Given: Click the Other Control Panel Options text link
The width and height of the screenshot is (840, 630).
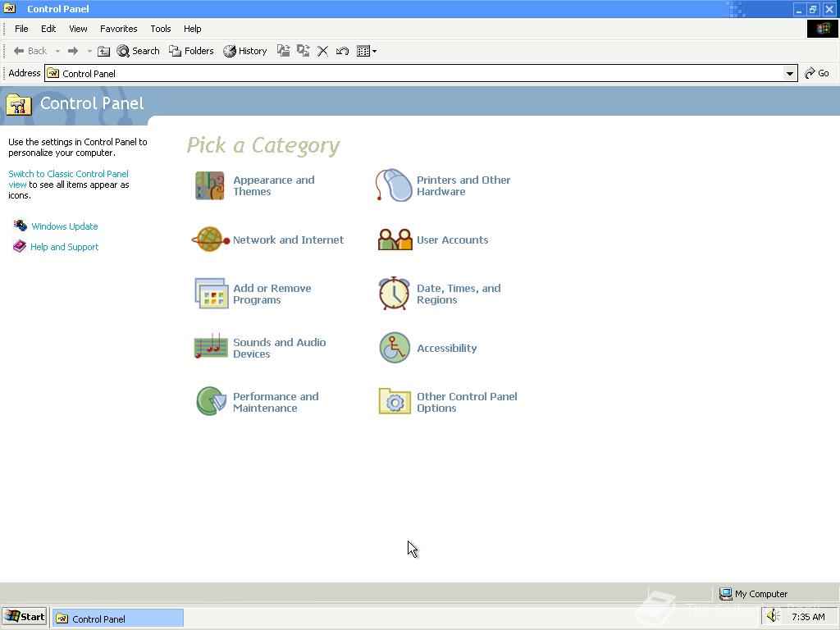Looking at the screenshot, I should [x=467, y=402].
